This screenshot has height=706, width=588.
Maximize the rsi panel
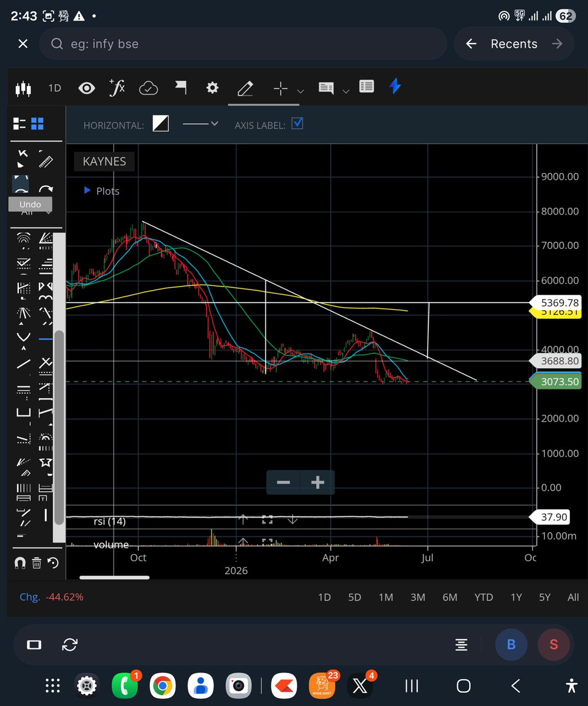pyautogui.click(x=267, y=519)
